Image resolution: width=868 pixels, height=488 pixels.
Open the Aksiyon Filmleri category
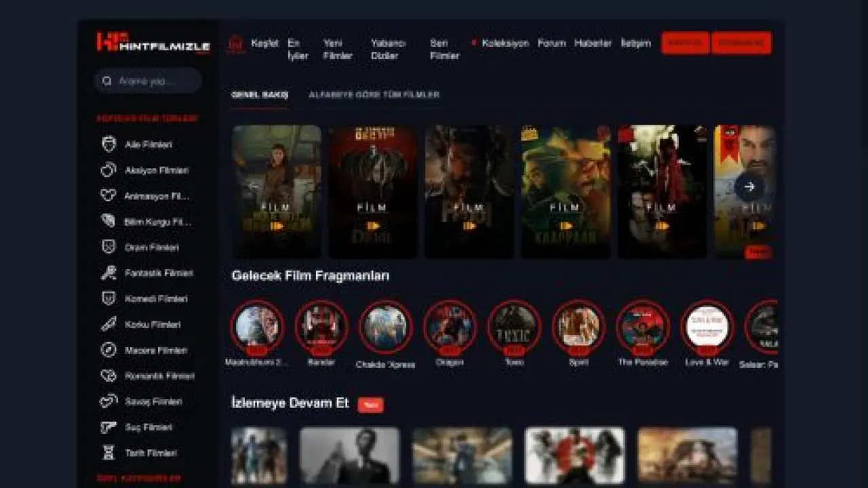point(157,170)
